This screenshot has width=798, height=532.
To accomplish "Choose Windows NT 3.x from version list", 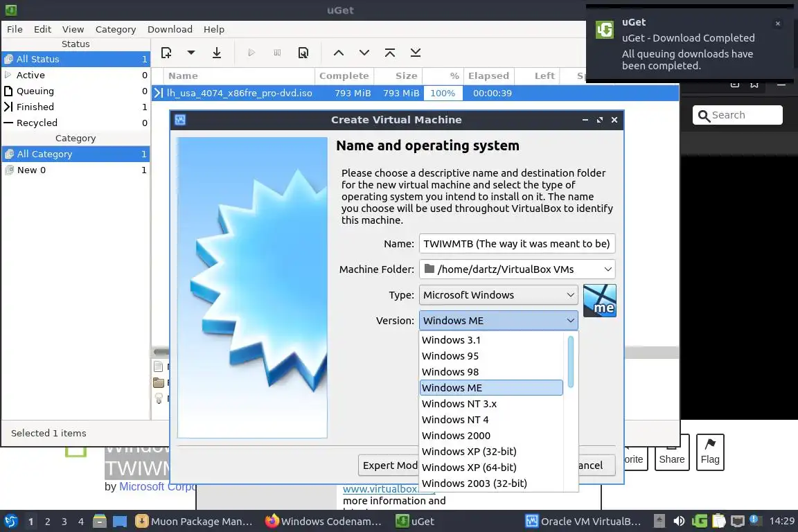I will pyautogui.click(x=492, y=404).
